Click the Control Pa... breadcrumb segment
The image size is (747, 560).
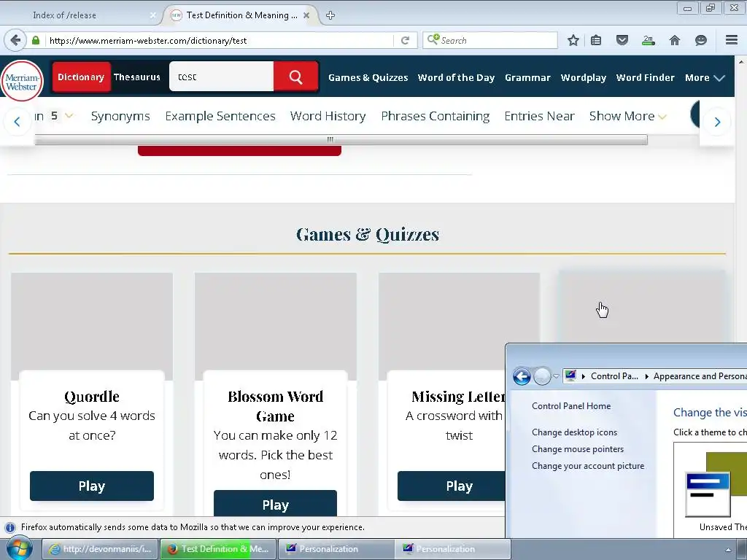[x=614, y=376]
